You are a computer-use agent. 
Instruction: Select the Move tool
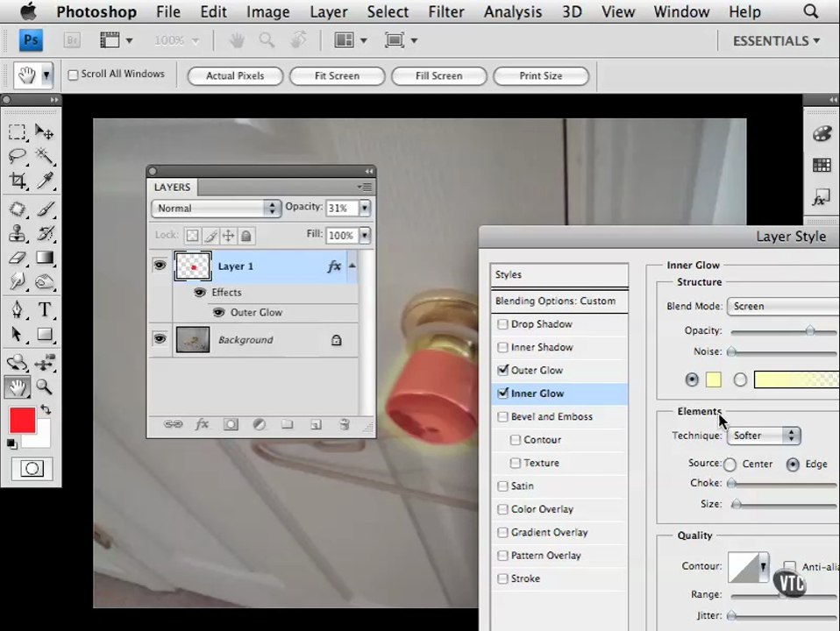[x=45, y=131]
